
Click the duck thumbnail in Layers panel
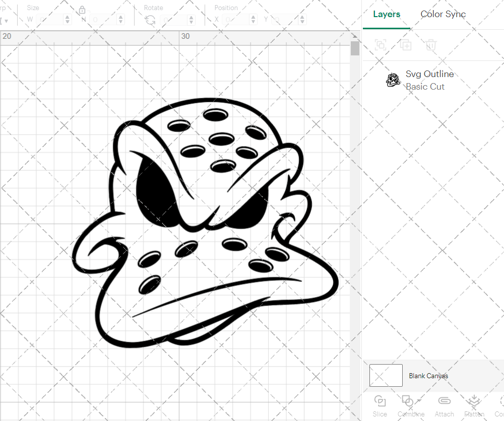pyautogui.click(x=393, y=80)
